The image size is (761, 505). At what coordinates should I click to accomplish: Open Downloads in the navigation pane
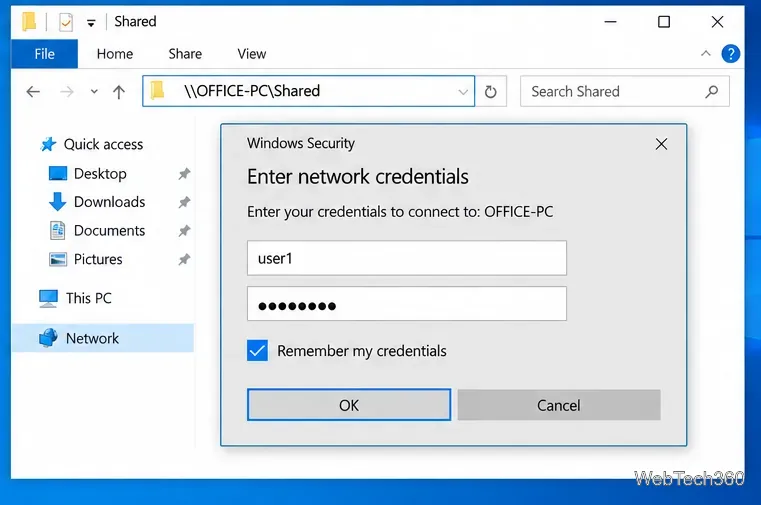pyautogui.click(x=109, y=202)
